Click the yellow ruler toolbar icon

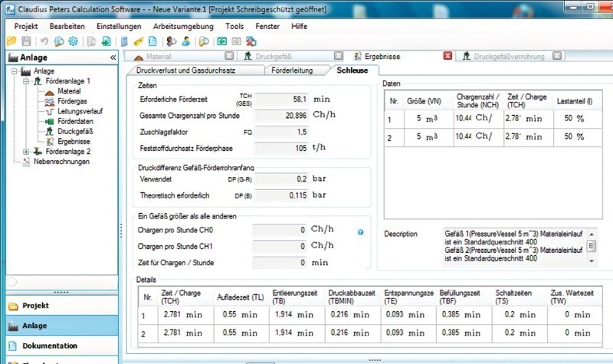pyautogui.click(x=139, y=41)
